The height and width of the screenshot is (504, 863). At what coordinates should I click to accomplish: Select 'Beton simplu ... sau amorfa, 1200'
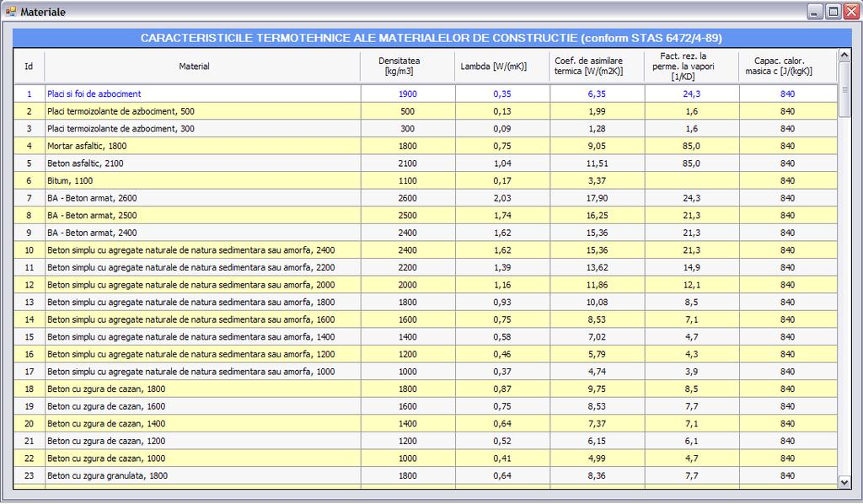(425, 354)
